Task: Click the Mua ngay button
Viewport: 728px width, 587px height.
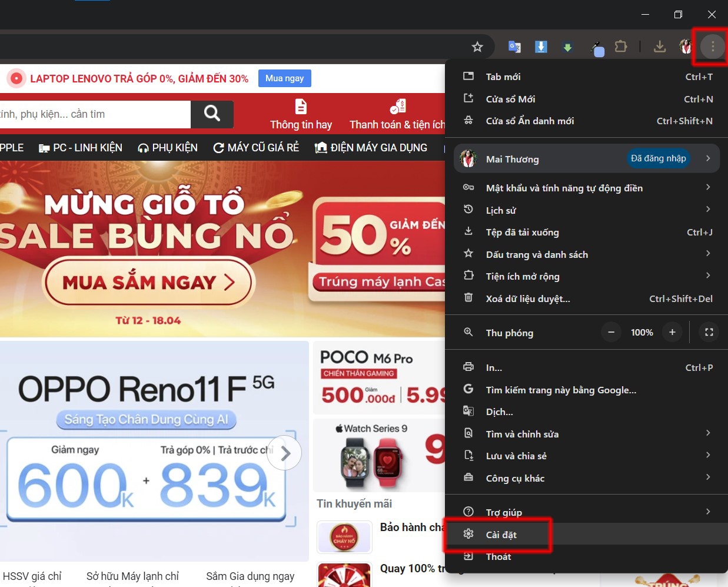Action: 285,78
